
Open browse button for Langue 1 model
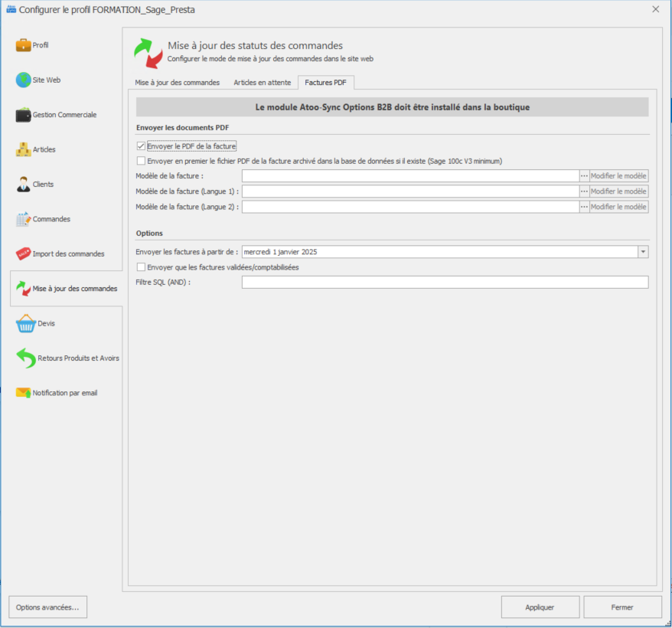click(x=584, y=191)
